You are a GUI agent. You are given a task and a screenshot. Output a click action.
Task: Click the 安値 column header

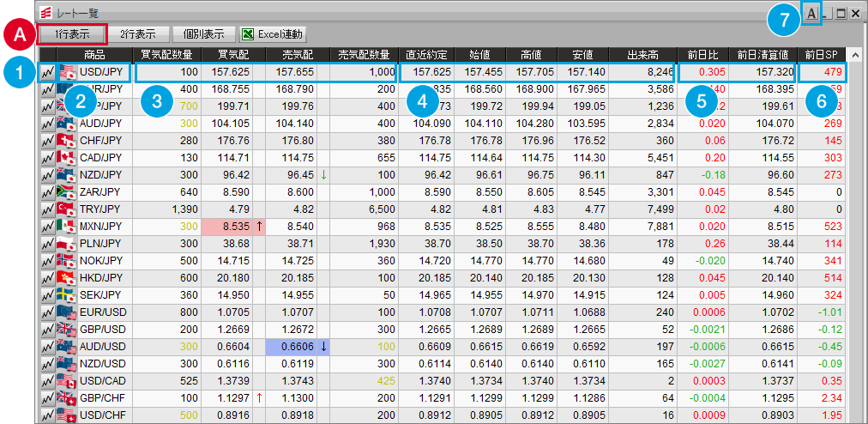pos(583,55)
